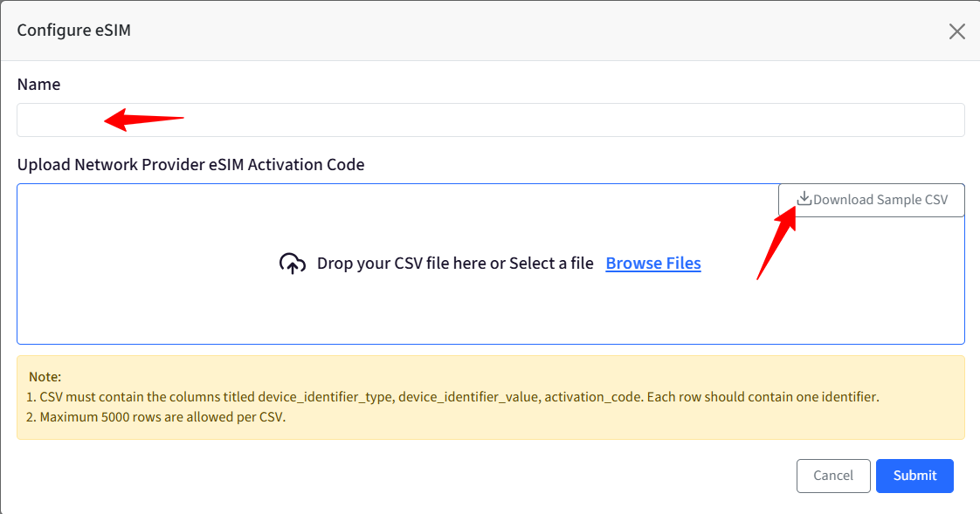Submit the eSIM configuration

pyautogui.click(x=914, y=476)
